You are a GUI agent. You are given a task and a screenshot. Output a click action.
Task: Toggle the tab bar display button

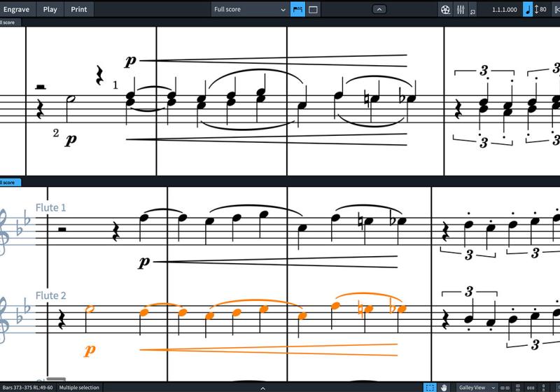(297, 9)
